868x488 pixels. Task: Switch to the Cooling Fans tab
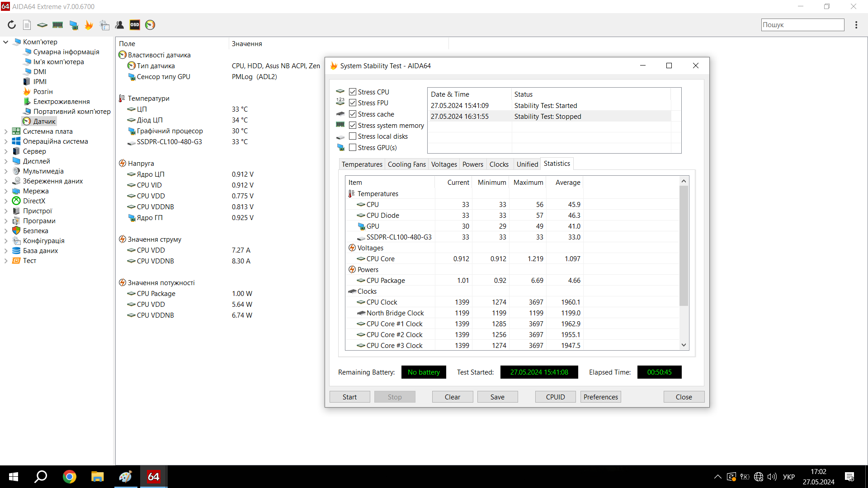(x=406, y=164)
